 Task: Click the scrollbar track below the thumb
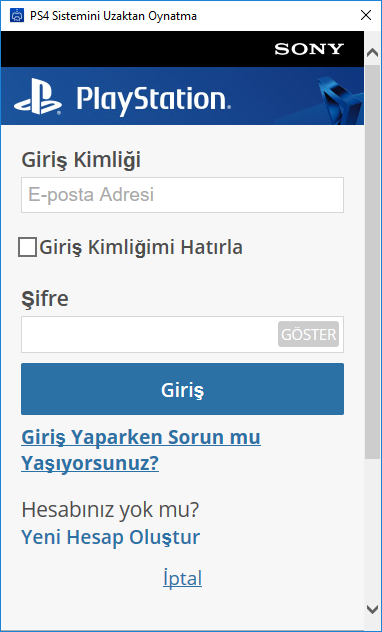373,528
